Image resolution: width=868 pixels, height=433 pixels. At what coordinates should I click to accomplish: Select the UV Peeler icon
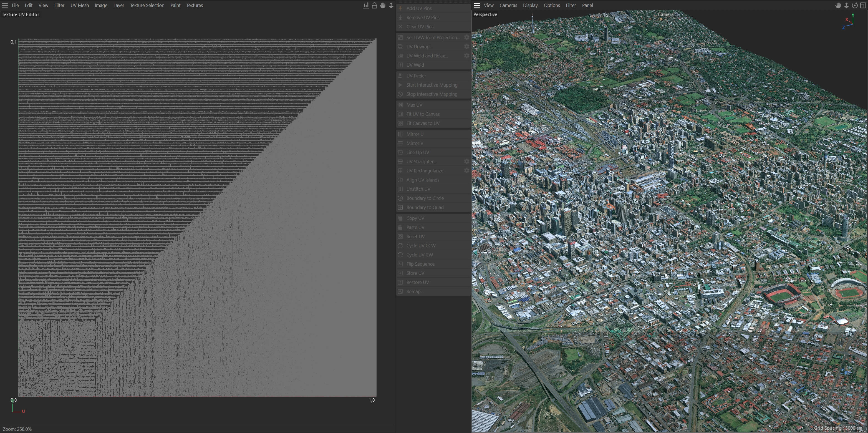pyautogui.click(x=400, y=76)
